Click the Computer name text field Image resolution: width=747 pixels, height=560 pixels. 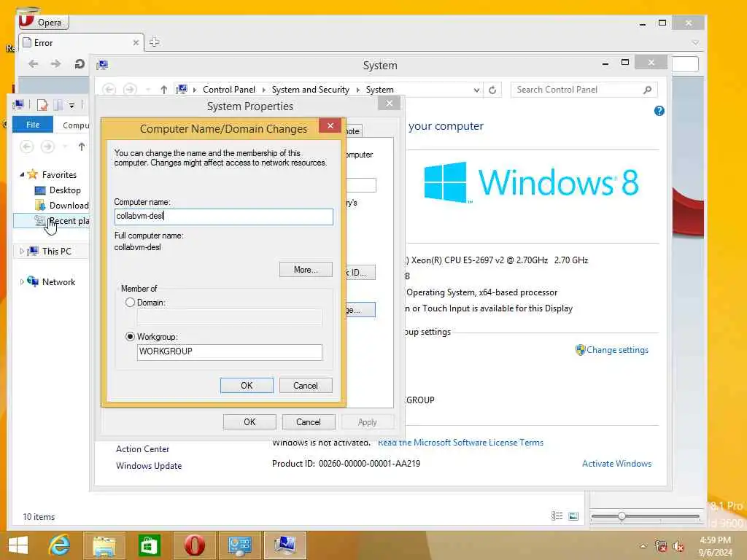(x=223, y=216)
